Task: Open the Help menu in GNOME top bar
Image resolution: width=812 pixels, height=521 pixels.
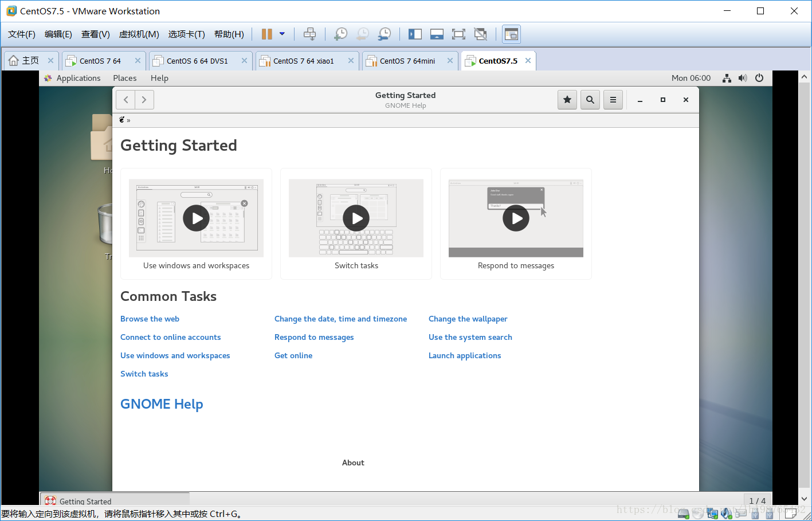Action: pos(159,78)
